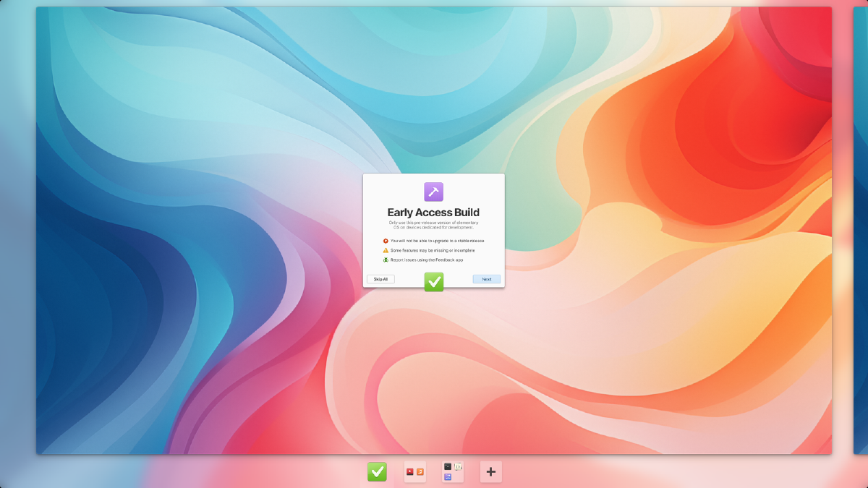Screen dimensions: 868x488
Task: Click the green Feedback app bug icon
Action: (x=386, y=260)
